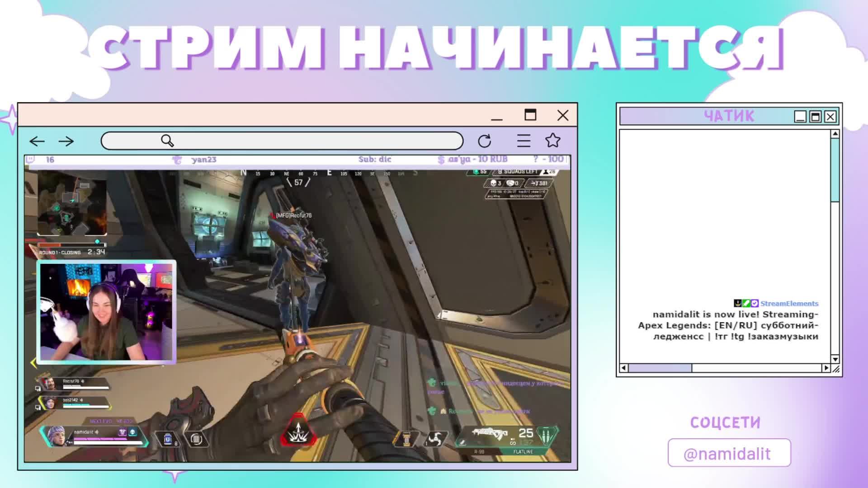Image resolution: width=868 pixels, height=488 pixels.
Task: Click the minimap in game view
Action: click(x=72, y=203)
